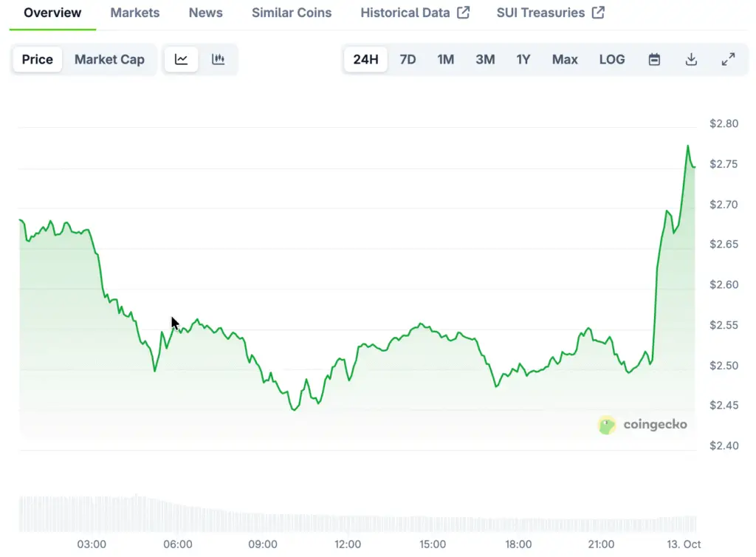Click the CoinGecko logo watermark
Screen dimensions: 756x557
(x=642, y=425)
